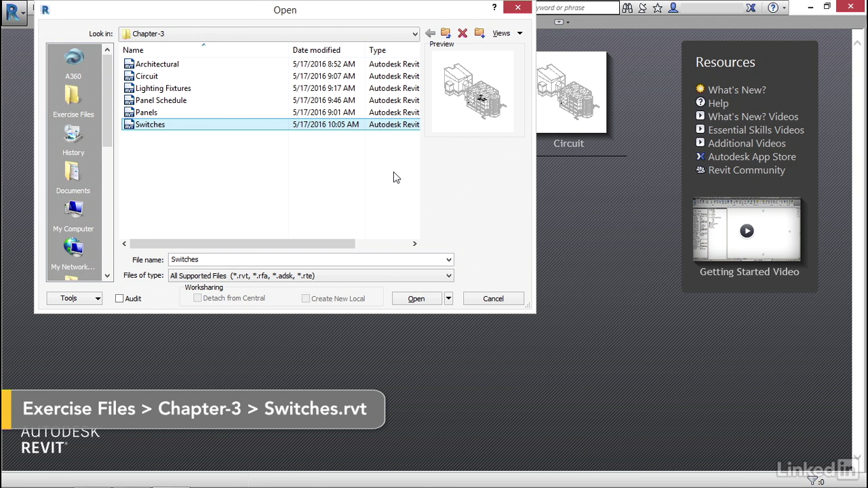Expand the Look in folder dropdown
Image resolution: width=868 pixels, height=488 pixels.
414,34
